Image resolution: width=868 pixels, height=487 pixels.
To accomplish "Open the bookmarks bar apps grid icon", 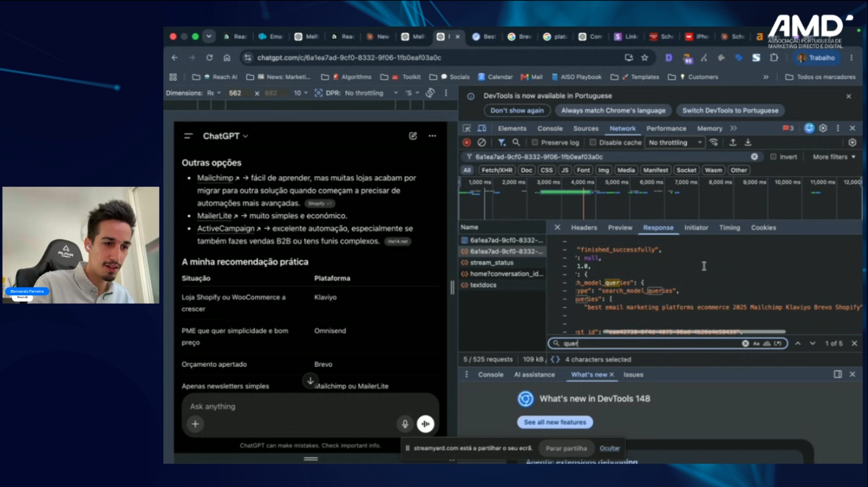I will pos(173,77).
